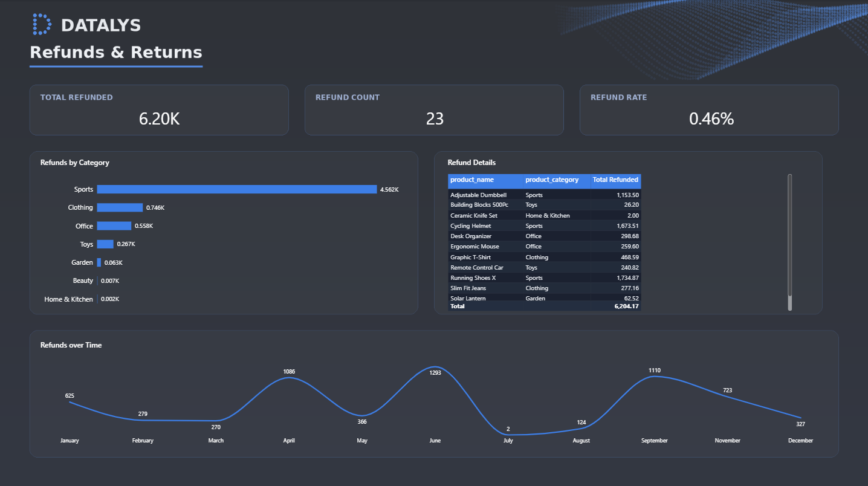868x486 pixels.
Task: Select the Running Shoes X row
Action: pos(544,278)
